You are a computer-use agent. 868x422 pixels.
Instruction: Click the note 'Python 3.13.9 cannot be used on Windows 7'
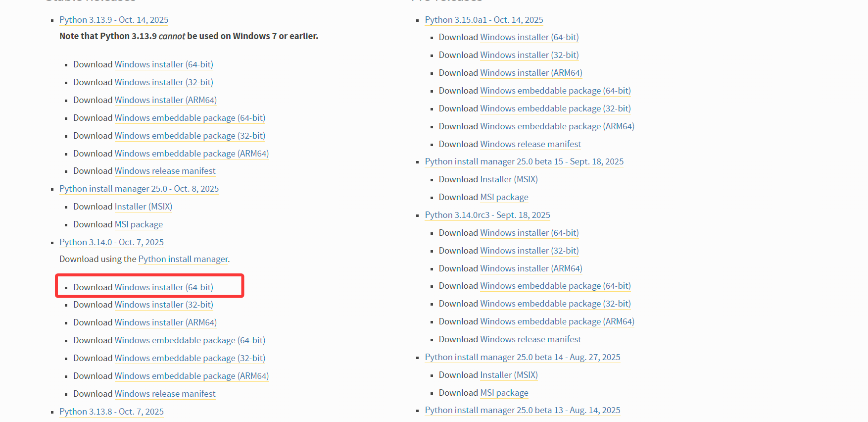189,36
